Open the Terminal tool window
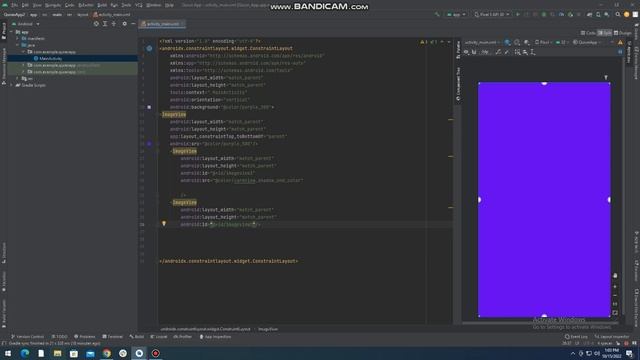640x360 pixels. pos(112,337)
